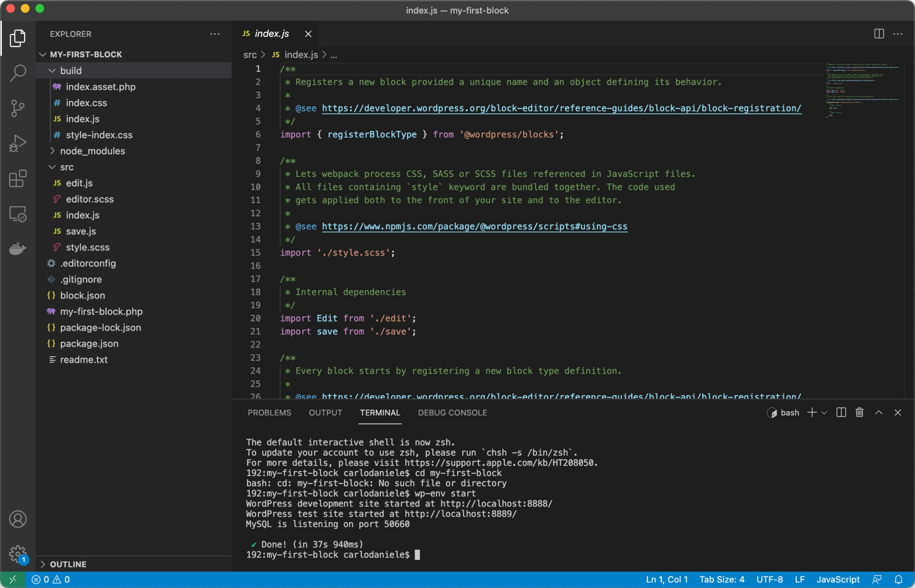Maximize the terminal panel with the chevron
915x588 pixels.
(878, 412)
